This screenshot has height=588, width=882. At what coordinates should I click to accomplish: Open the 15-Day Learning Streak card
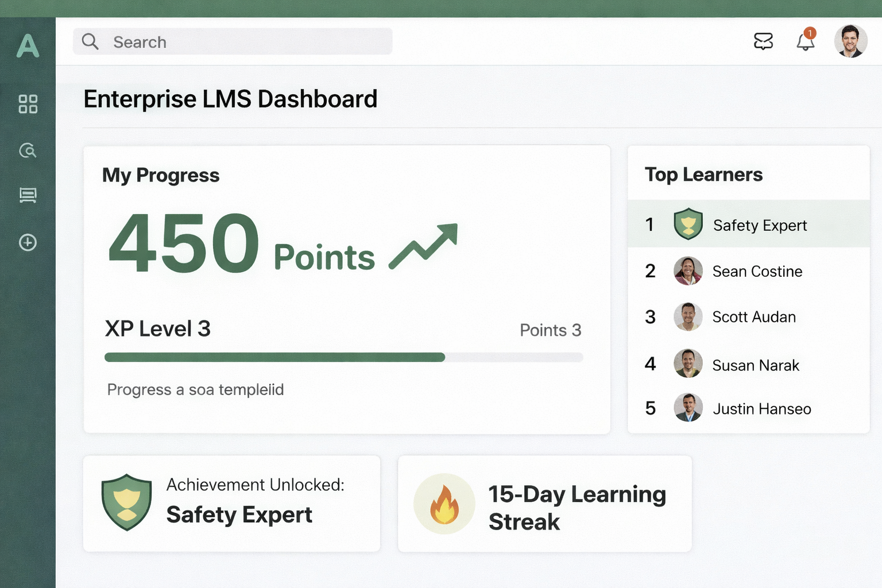(x=544, y=504)
